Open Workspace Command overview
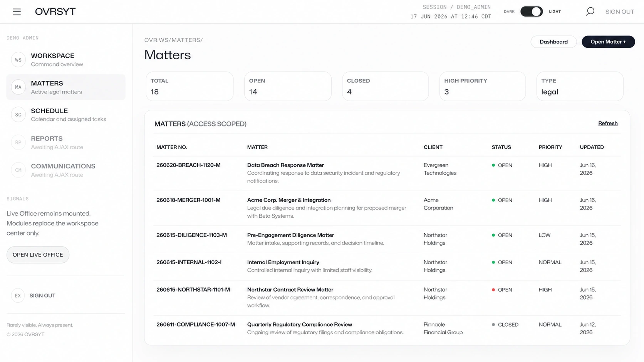This screenshot has width=644, height=362. pyautogui.click(x=66, y=60)
